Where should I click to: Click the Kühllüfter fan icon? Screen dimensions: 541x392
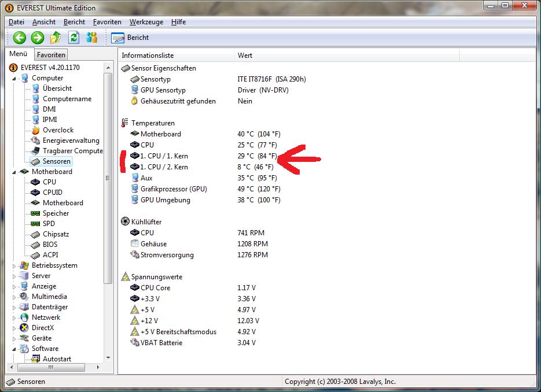[125, 221]
